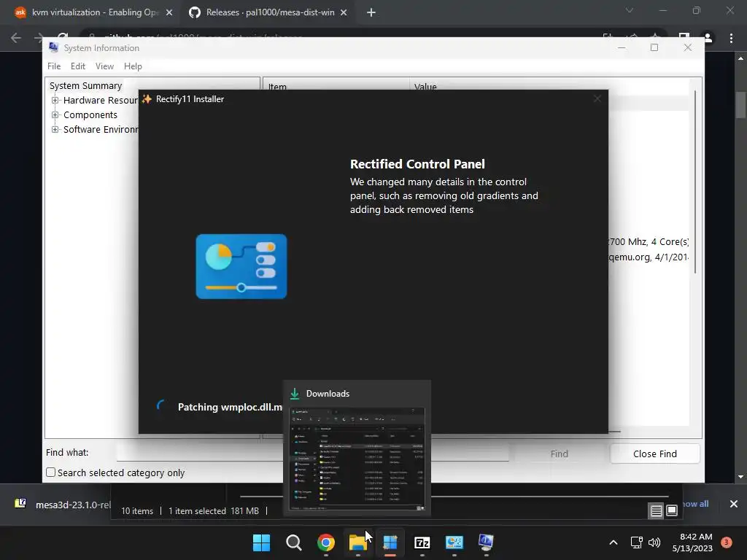Viewport: 747px width, 560px height.
Task: Open the Edit menu in System Information
Action: tap(77, 66)
